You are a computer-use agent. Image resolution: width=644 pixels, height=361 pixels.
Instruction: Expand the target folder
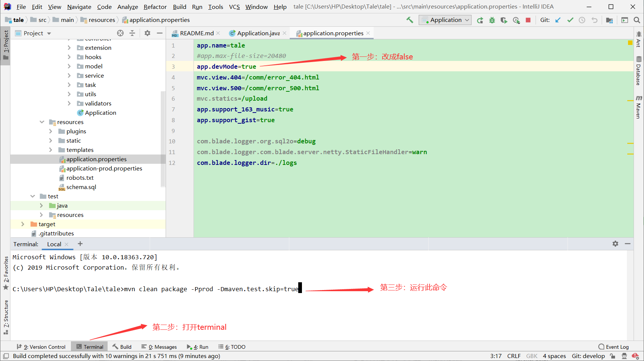coord(23,224)
